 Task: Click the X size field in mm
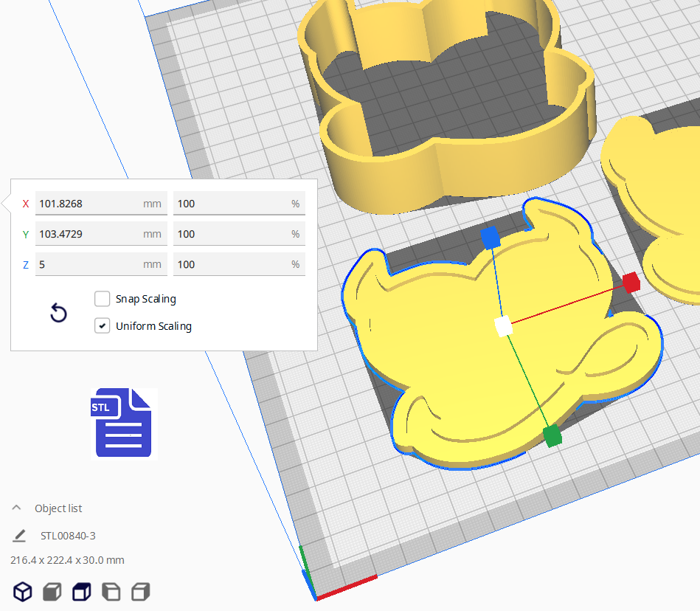click(89, 204)
